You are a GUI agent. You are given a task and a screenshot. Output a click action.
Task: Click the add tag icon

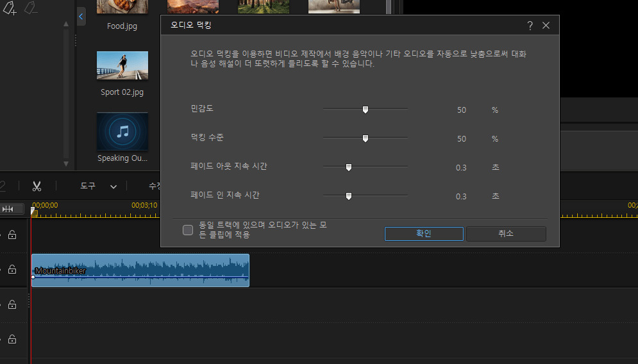pyautogui.click(x=10, y=8)
